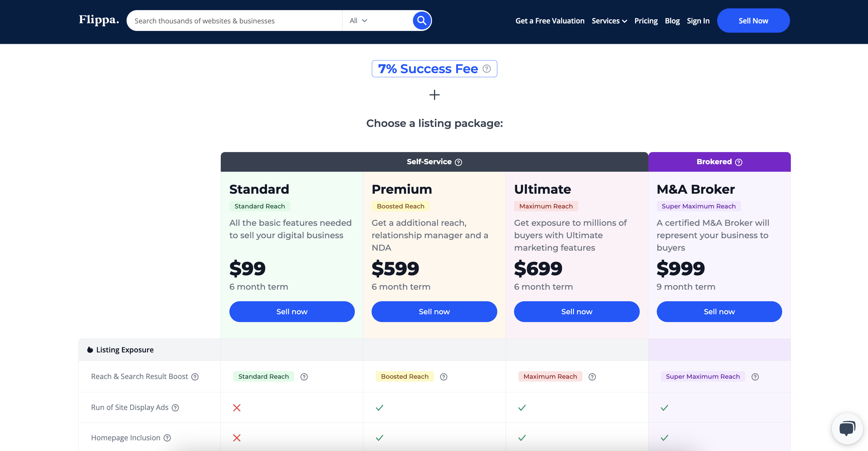The image size is (868, 451).
Task: Click the Boosted Reach question mark
Action: click(x=444, y=377)
